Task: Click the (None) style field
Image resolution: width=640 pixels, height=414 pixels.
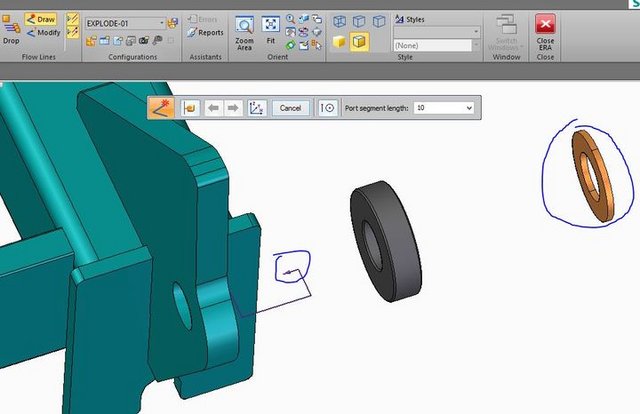Action: (432, 45)
